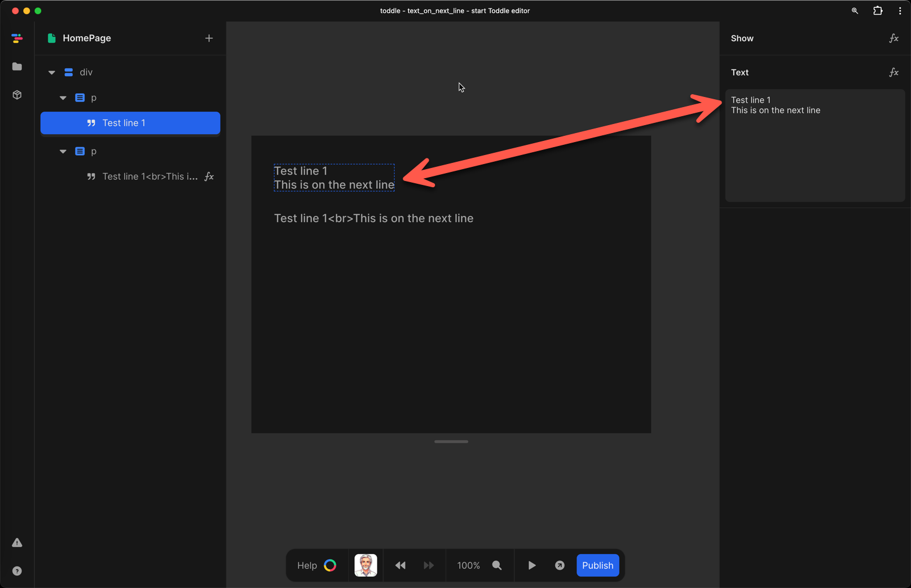The width and height of the screenshot is (911, 588).
Task: Collapse the second p element node
Action: pyautogui.click(x=63, y=151)
